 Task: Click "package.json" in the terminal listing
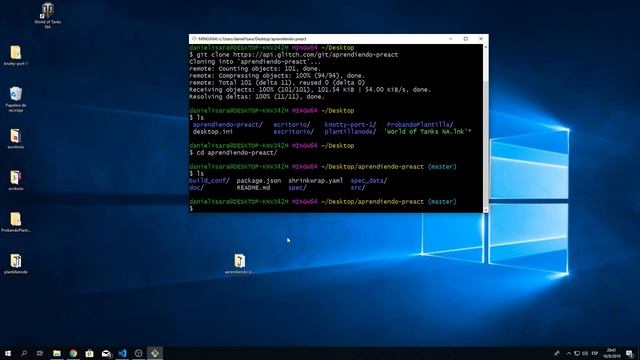coord(259,180)
